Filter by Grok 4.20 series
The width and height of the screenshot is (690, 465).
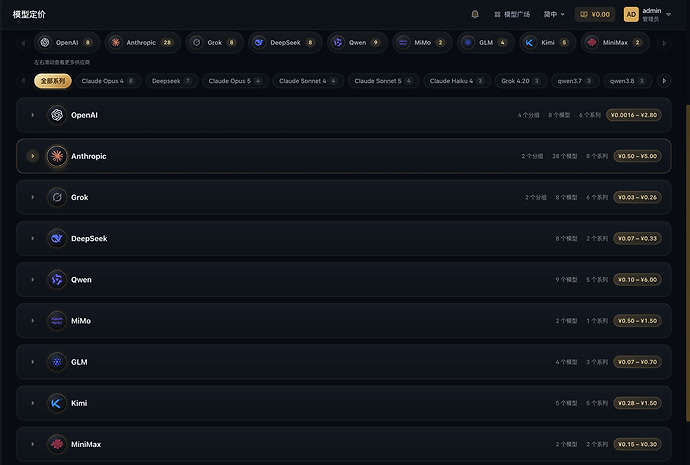[x=521, y=81]
